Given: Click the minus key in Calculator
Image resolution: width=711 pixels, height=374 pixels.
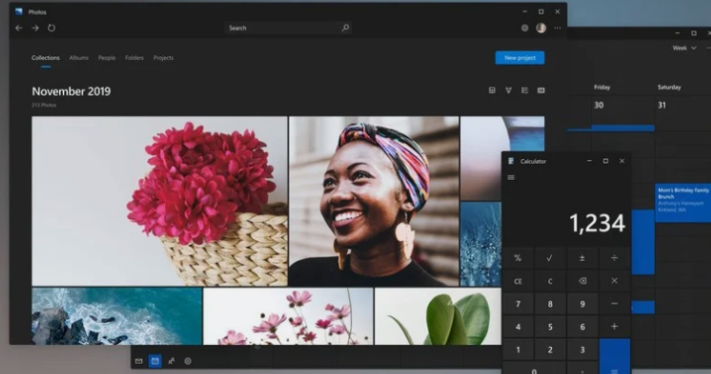Looking at the screenshot, I should coord(614,304).
